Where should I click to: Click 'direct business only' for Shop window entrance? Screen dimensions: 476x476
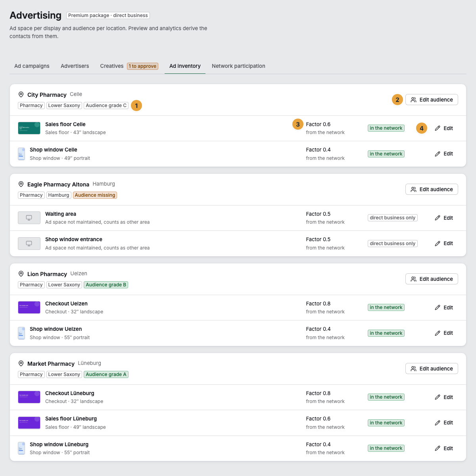point(393,244)
